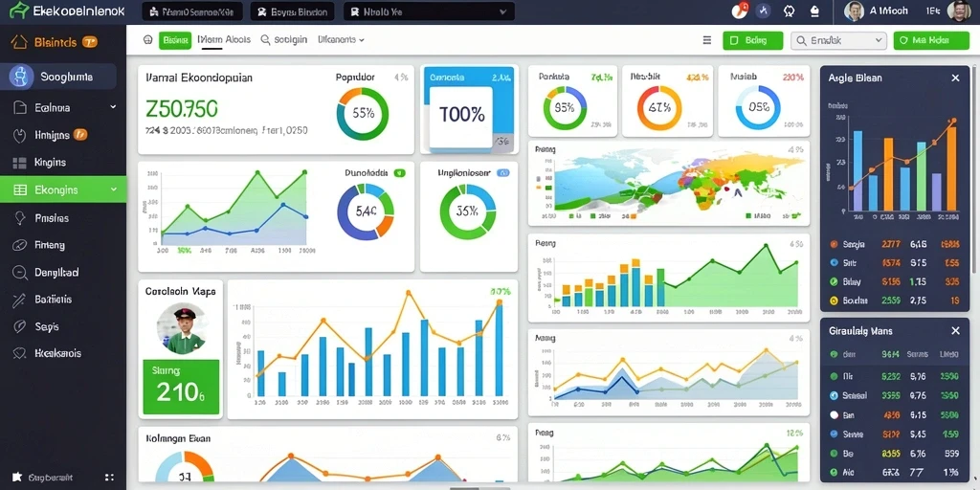Image resolution: width=980 pixels, height=490 pixels.
Task: Click the round icon beside Soogbunta
Action: click(21, 77)
